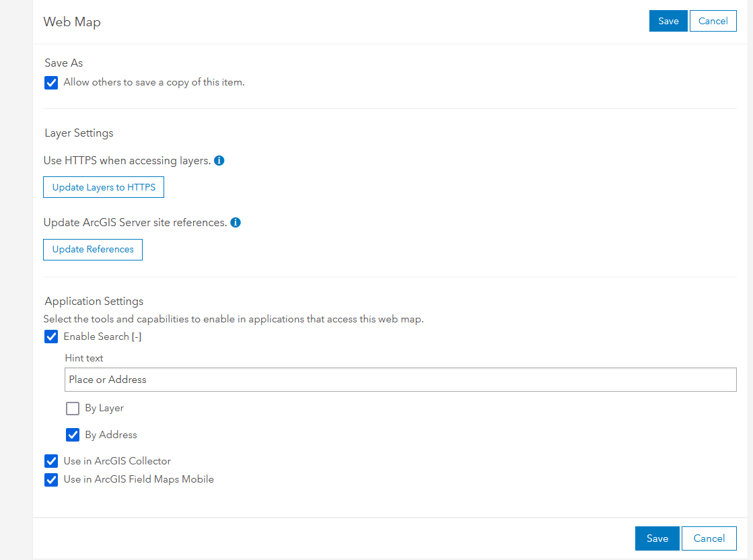This screenshot has height=560, width=753.
Task: Uncheck the By Address search option
Action: pos(73,435)
